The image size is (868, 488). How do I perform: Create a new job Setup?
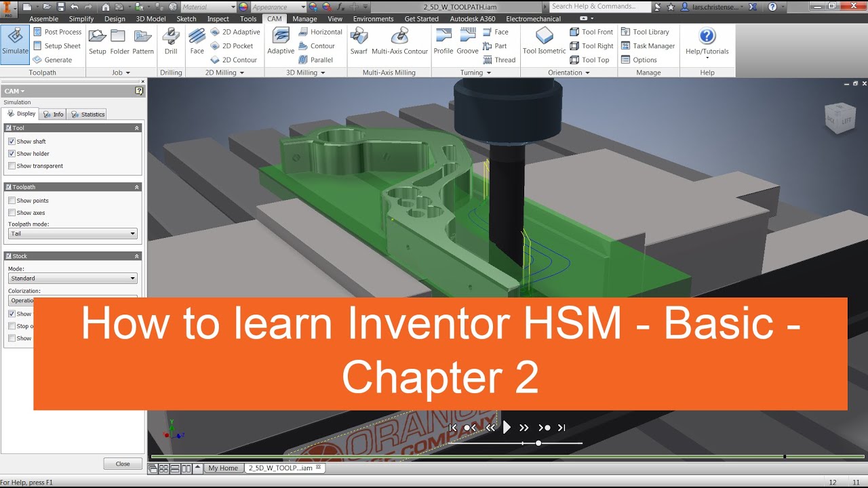pyautogui.click(x=98, y=42)
